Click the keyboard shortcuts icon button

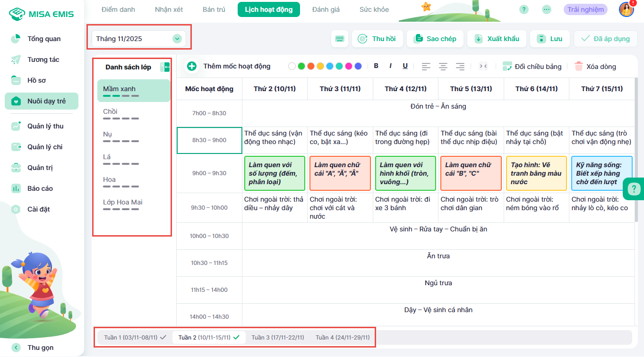click(340, 39)
